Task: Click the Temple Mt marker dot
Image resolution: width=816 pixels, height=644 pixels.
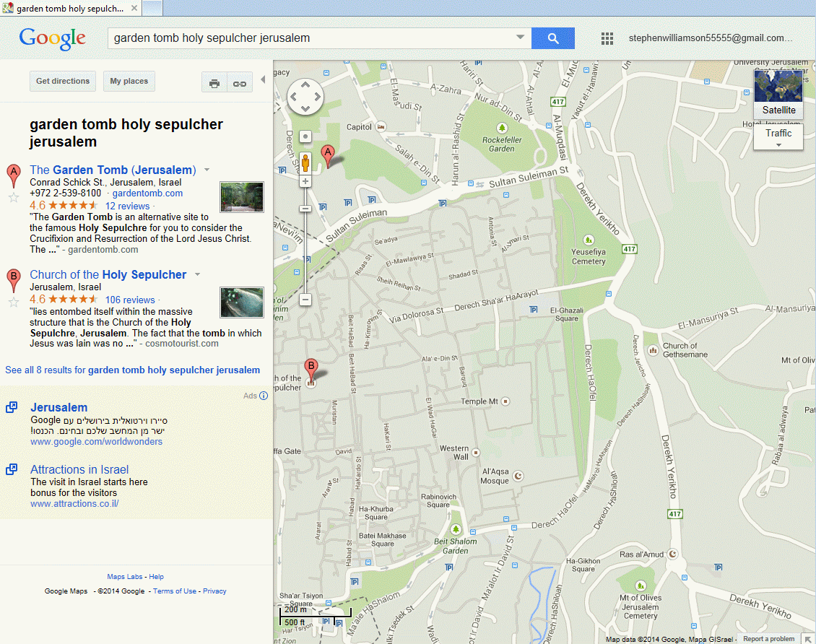Action: point(505,401)
